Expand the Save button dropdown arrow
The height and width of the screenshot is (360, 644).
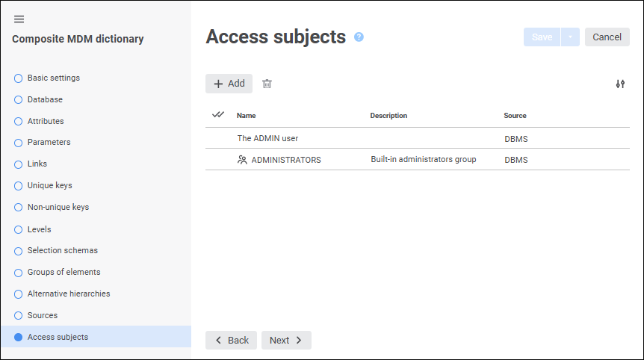click(570, 37)
